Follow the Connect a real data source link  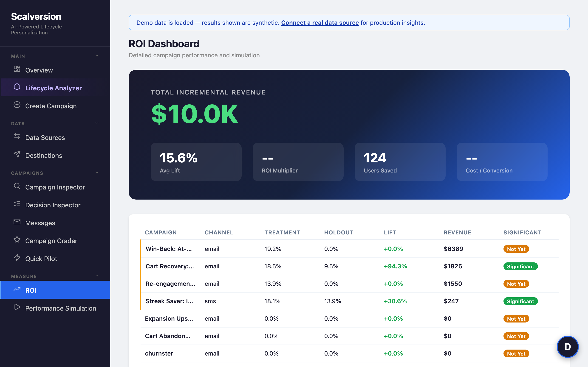point(320,22)
